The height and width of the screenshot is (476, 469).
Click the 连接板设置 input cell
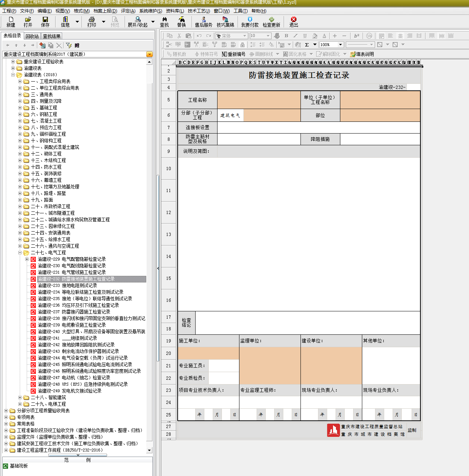click(319, 127)
